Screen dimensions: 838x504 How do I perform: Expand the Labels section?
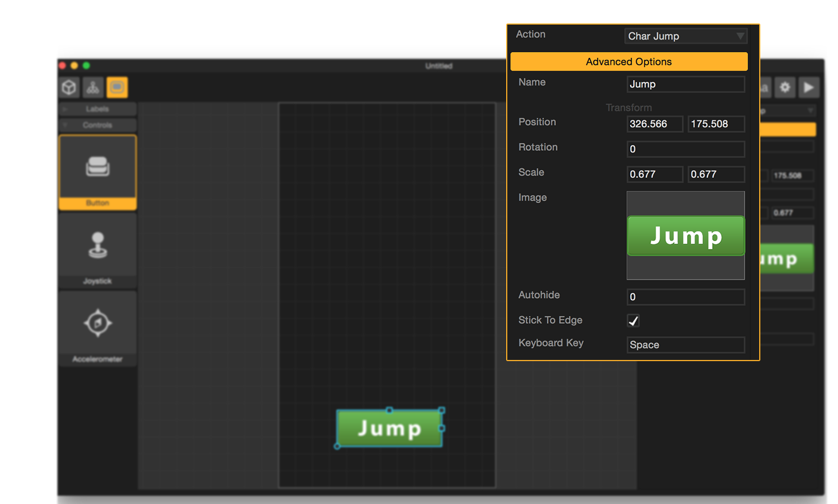click(x=97, y=109)
